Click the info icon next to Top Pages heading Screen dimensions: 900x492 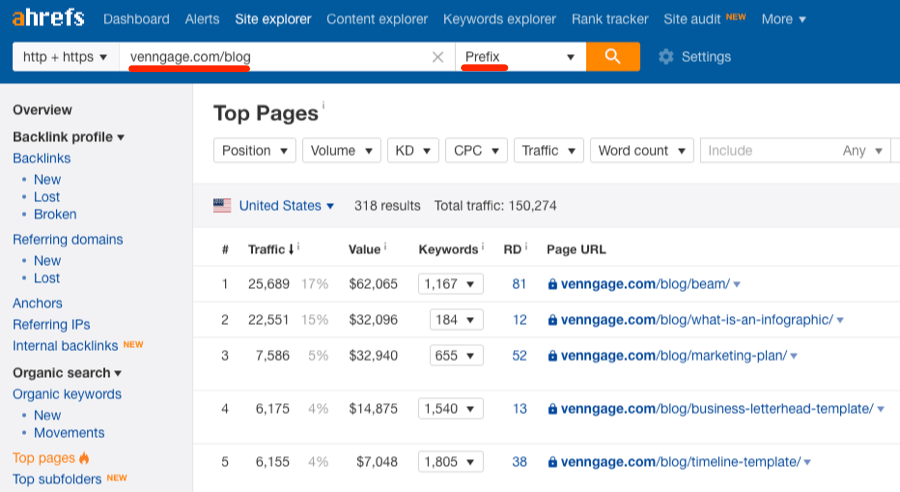coord(323,105)
